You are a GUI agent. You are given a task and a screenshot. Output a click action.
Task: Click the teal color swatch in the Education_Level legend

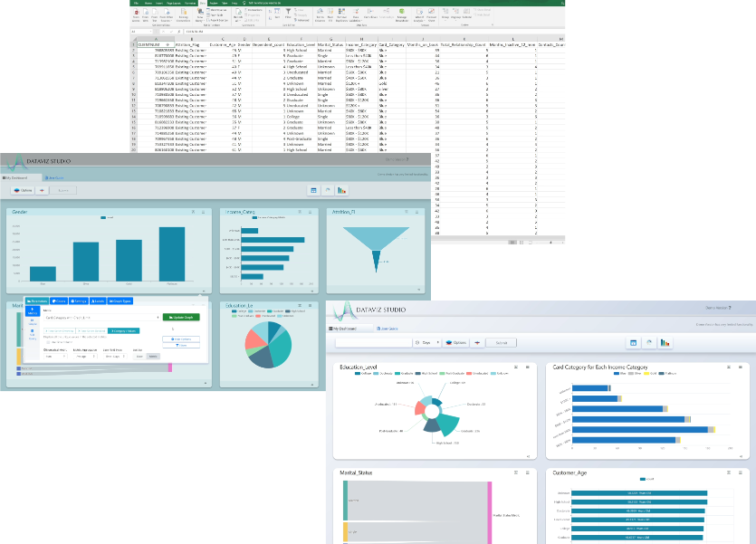tap(396, 373)
